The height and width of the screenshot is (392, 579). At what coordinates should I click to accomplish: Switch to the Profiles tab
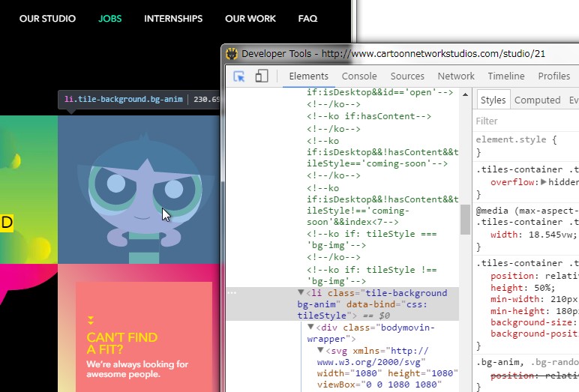554,76
